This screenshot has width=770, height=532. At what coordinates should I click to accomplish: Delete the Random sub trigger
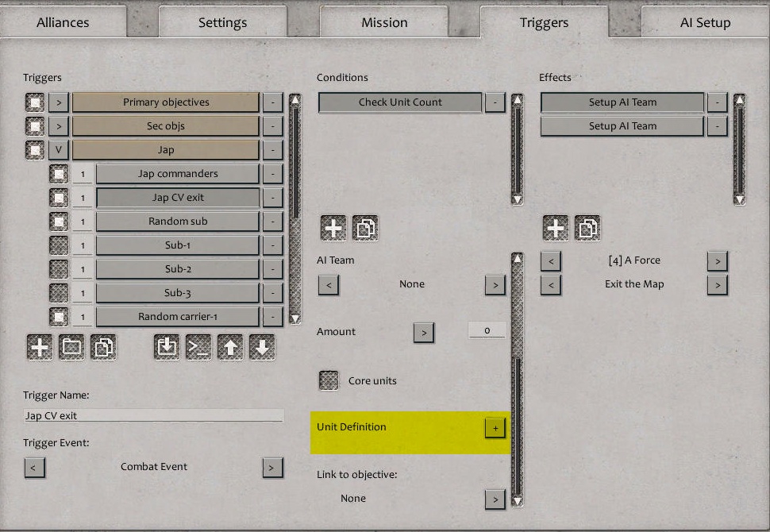[x=272, y=222]
